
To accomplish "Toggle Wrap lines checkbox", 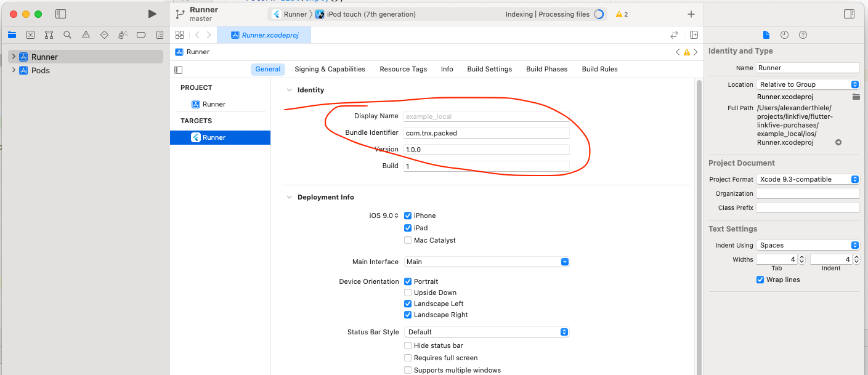I will [760, 280].
